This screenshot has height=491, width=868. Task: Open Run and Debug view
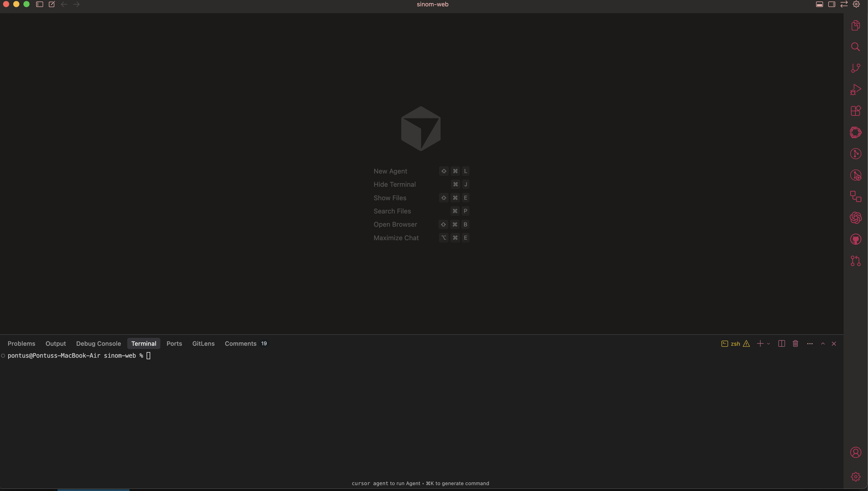855,90
